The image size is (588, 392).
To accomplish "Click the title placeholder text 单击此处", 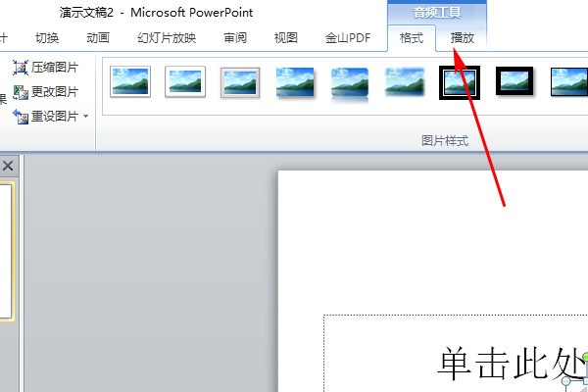I will pyautogui.click(x=513, y=364).
